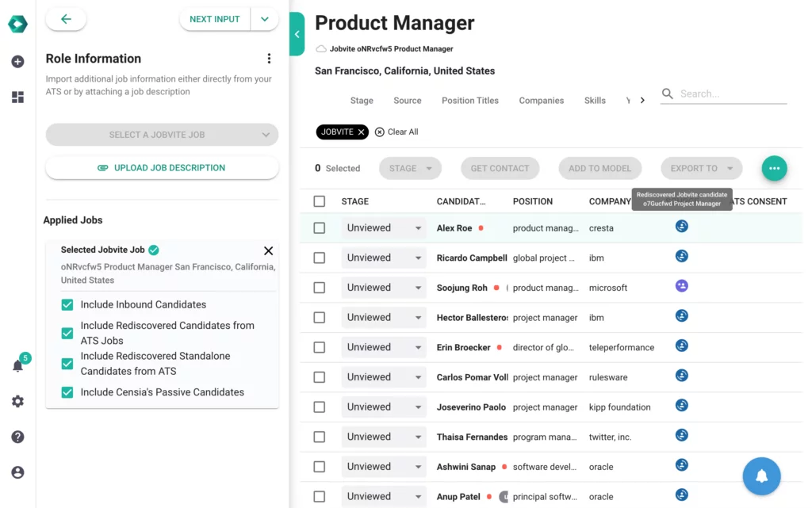
Task: Open the settings gear icon
Action: tap(17, 402)
